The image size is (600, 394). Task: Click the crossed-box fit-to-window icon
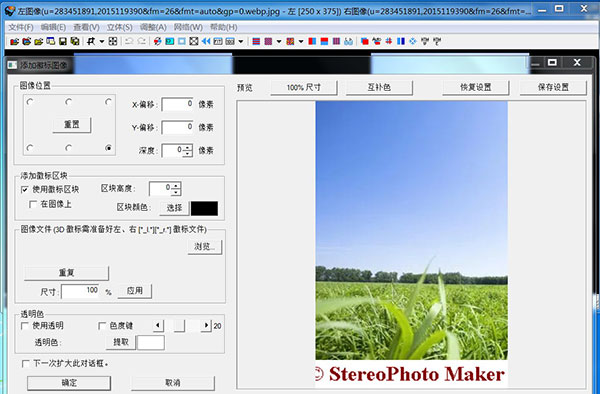point(194,41)
